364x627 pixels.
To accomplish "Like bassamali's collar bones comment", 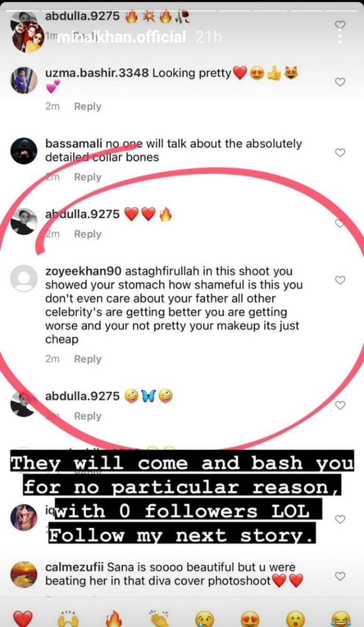I will [340, 152].
